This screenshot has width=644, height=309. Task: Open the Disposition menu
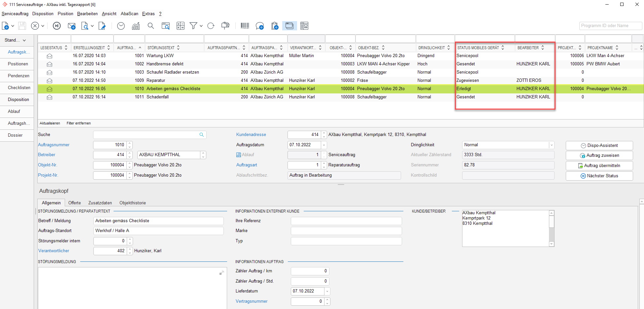point(43,14)
